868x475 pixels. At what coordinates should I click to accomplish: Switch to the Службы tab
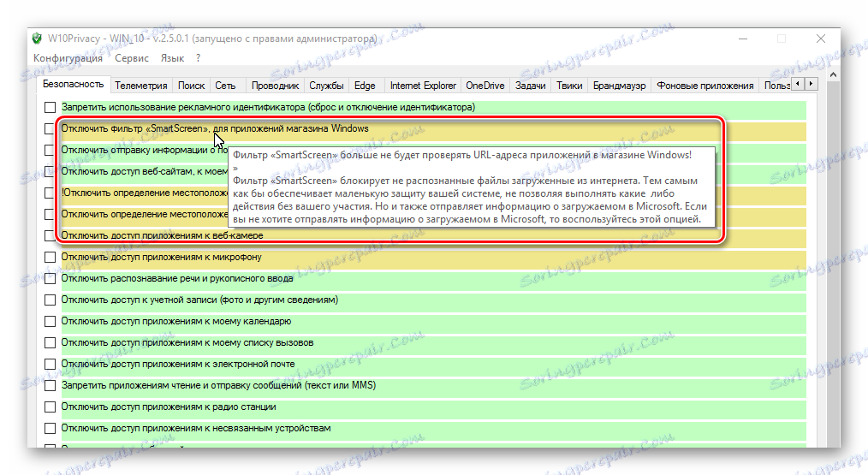326,86
